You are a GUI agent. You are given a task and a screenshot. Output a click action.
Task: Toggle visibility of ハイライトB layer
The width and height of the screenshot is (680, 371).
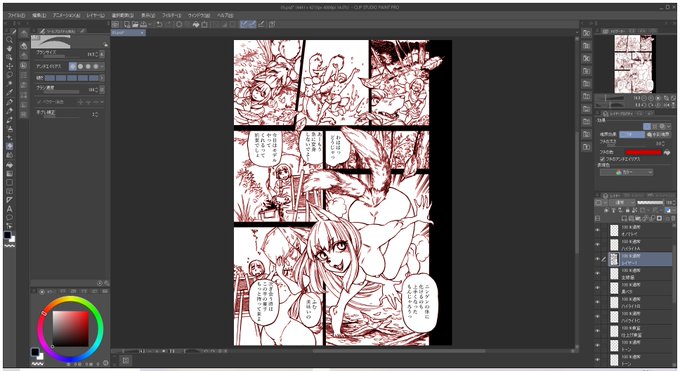[598, 302]
